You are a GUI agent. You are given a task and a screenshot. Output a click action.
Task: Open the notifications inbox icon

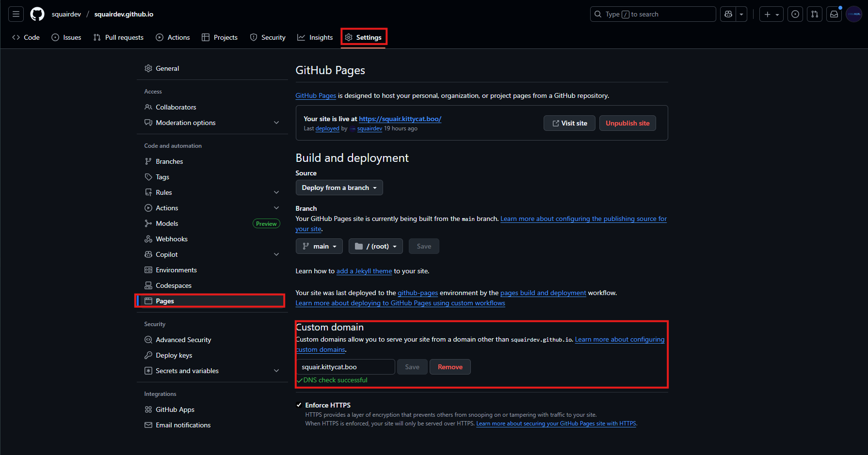(x=834, y=14)
